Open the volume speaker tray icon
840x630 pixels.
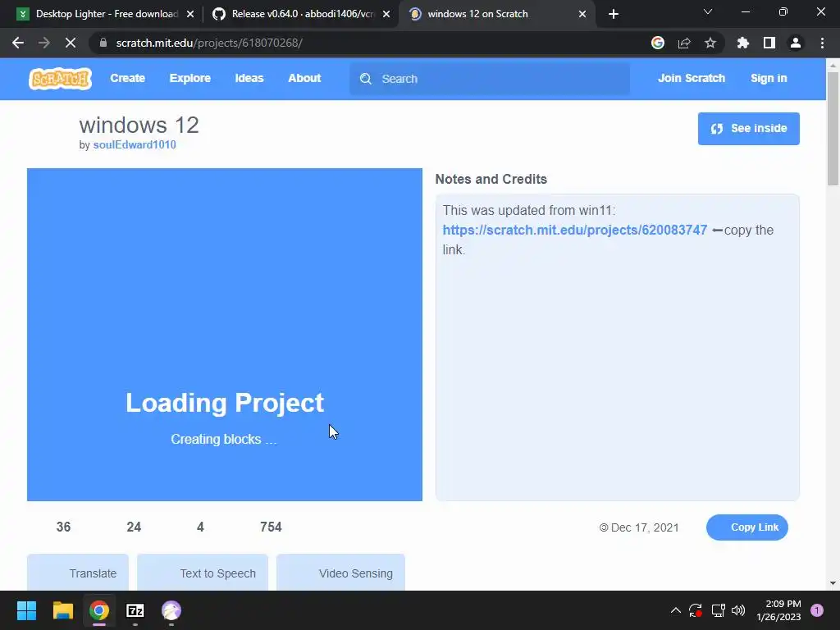(x=738, y=610)
